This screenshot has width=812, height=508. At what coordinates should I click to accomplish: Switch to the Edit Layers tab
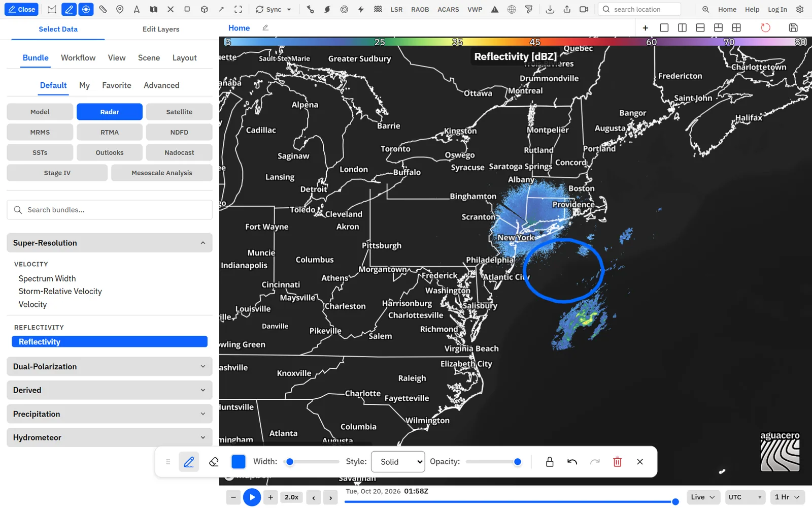click(161, 29)
